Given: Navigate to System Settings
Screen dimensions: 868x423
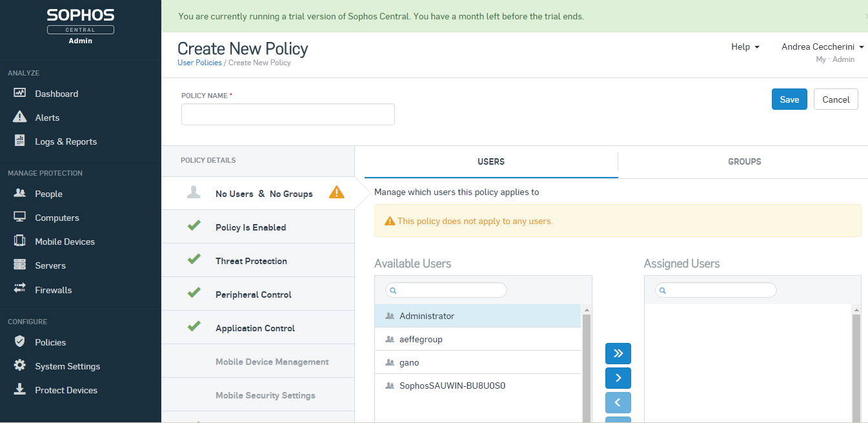Looking at the screenshot, I should pos(67,366).
